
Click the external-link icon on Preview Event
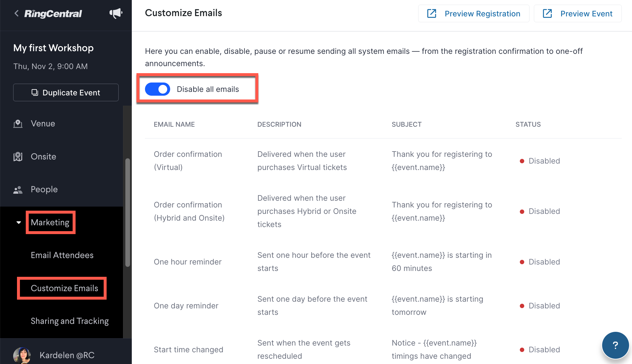click(x=547, y=13)
